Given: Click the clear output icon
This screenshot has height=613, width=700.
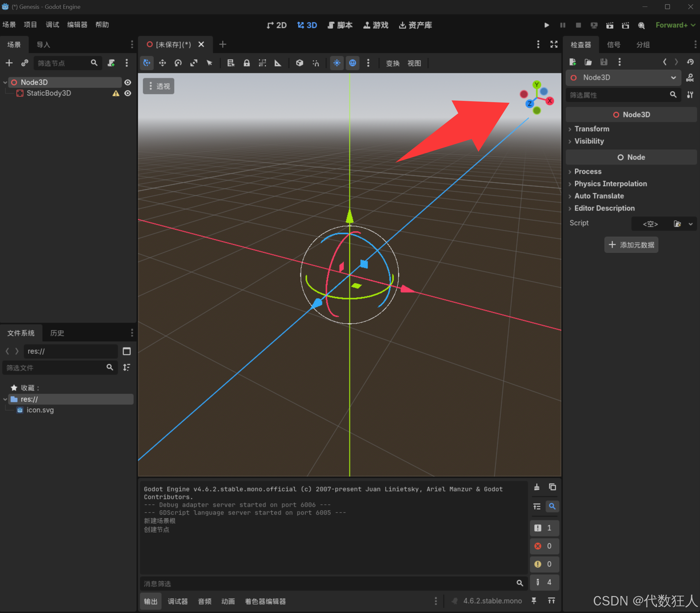Looking at the screenshot, I should [537, 487].
